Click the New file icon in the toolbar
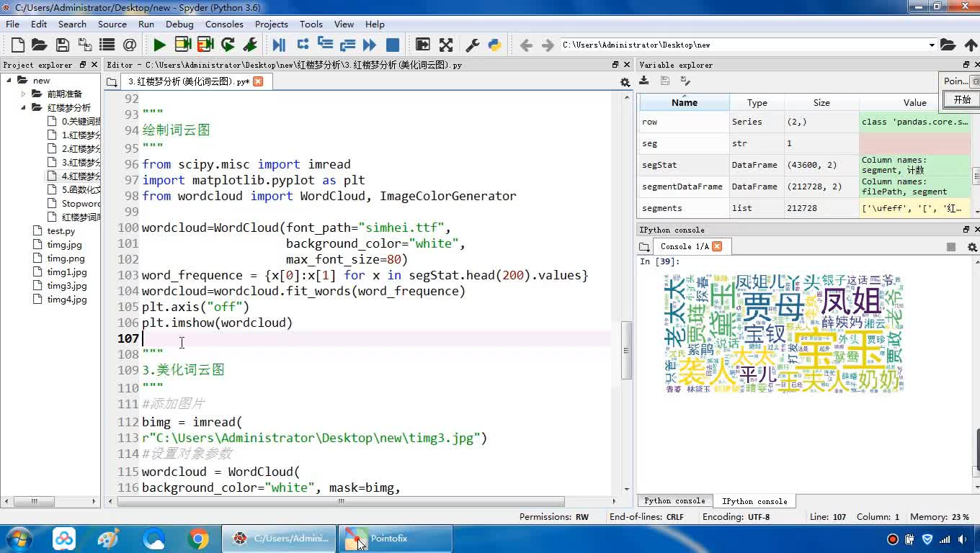980x553 pixels. pyautogui.click(x=18, y=45)
